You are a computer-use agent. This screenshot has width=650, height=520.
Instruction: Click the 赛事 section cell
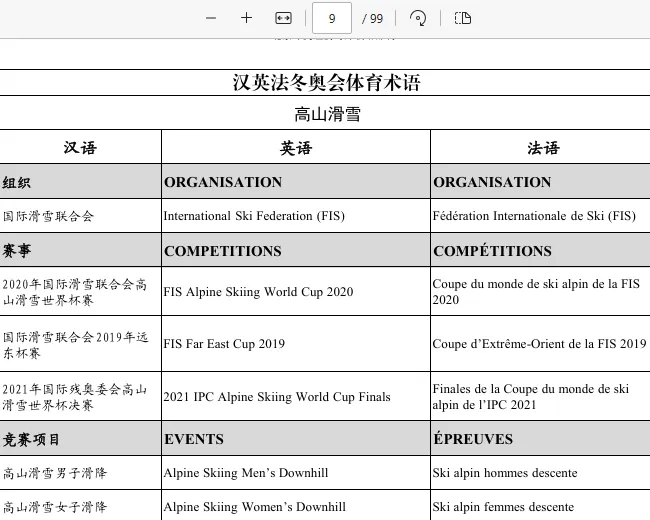click(80, 250)
